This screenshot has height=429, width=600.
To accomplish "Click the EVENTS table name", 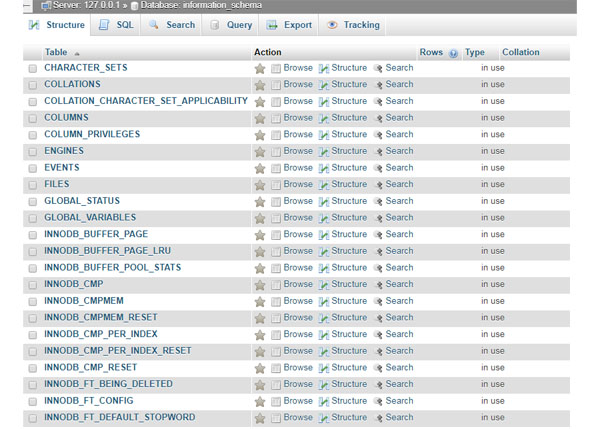I will pyautogui.click(x=62, y=168).
